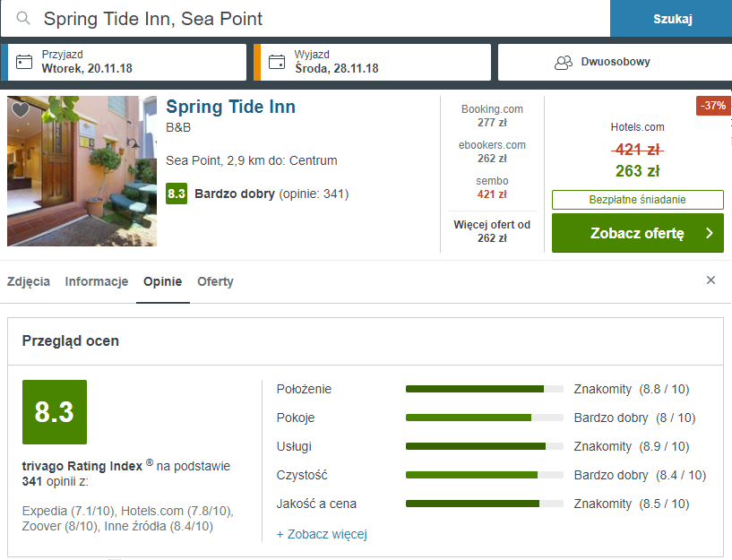Open the Informacje tab
This screenshot has height=560, width=732.
[97, 281]
